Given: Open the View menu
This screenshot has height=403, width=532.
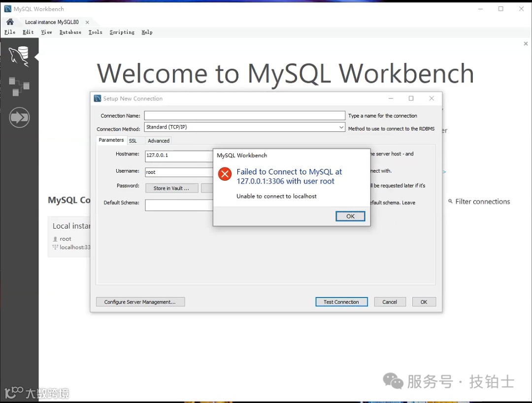Looking at the screenshot, I should pyautogui.click(x=46, y=32).
